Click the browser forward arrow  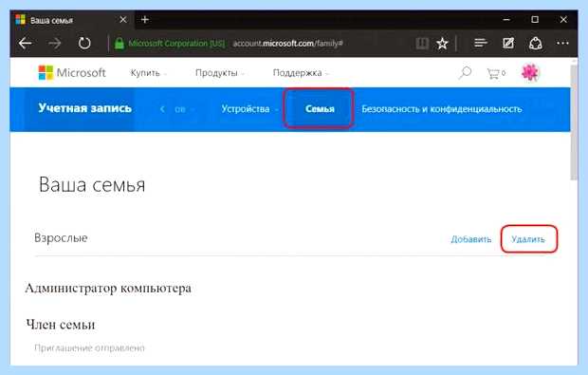point(55,43)
